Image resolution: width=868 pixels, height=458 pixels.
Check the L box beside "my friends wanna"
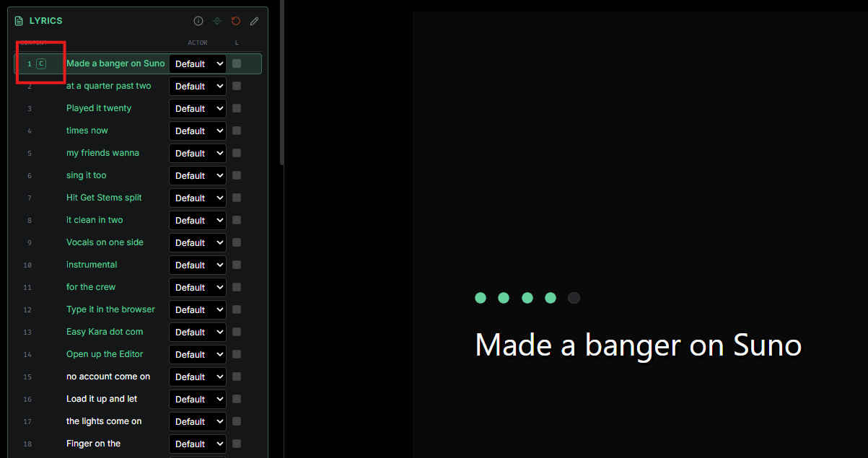(x=237, y=153)
